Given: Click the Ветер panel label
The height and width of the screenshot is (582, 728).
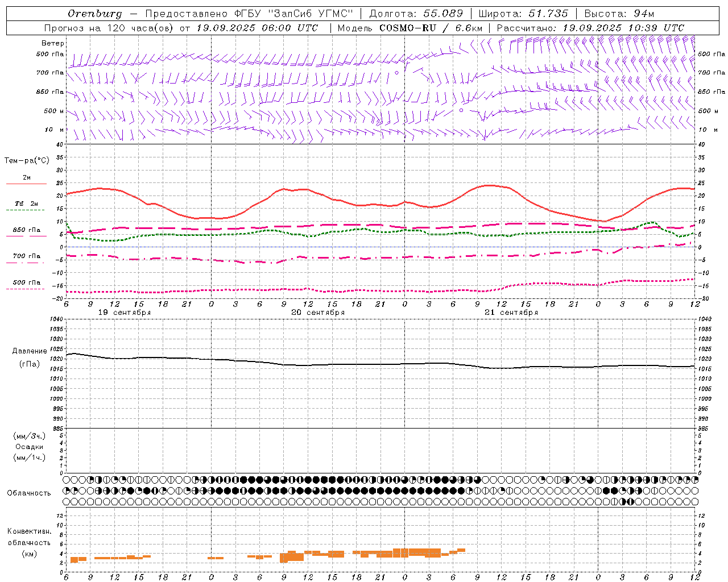Looking at the screenshot, I should (x=53, y=43).
